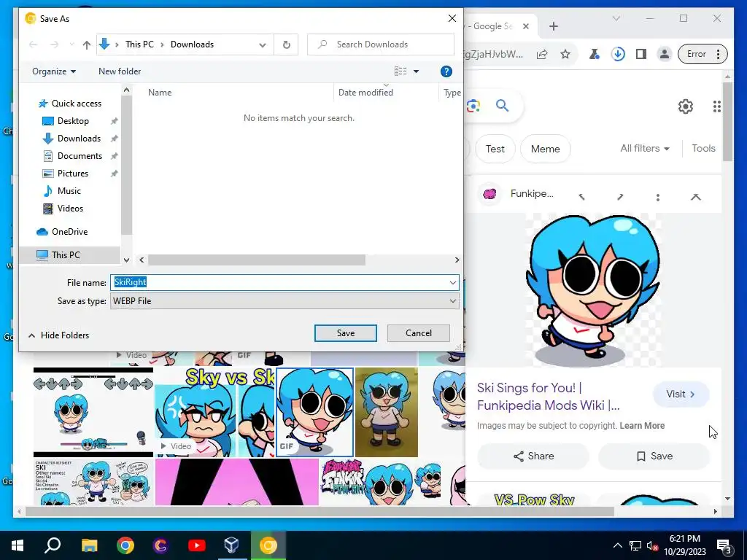747x560 pixels.
Task: Open Downloads folder in sidebar
Action: tap(79, 139)
